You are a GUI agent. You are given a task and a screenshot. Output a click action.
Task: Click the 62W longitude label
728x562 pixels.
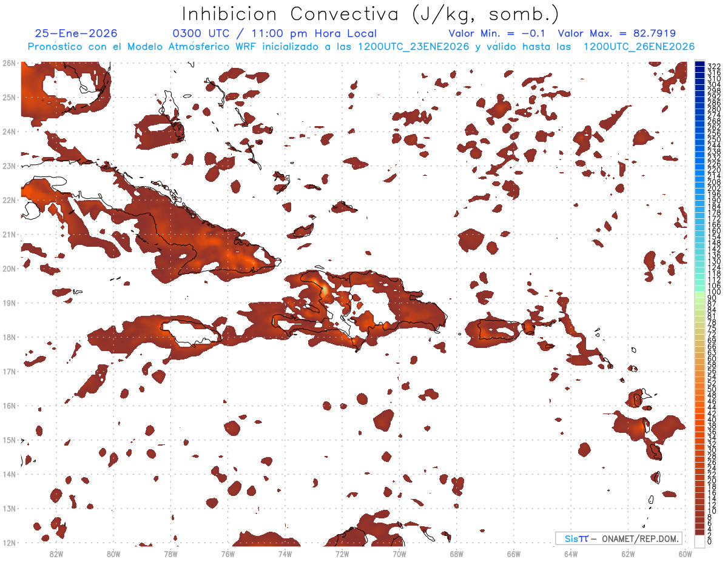click(628, 554)
